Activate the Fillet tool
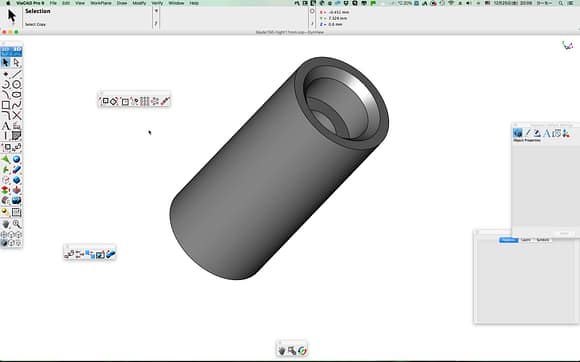 point(6,115)
